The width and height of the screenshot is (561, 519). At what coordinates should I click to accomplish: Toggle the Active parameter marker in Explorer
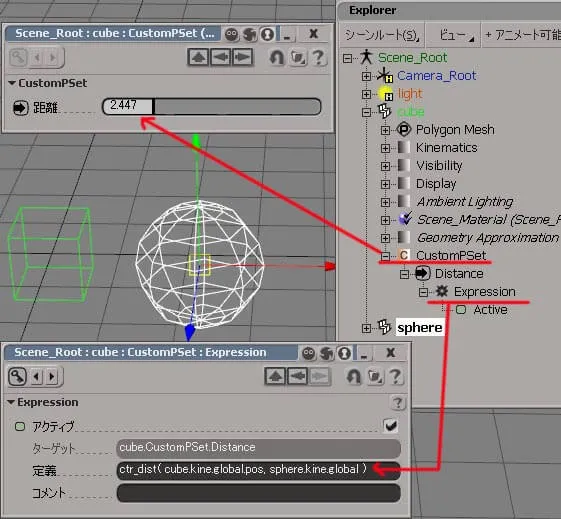pos(461,310)
